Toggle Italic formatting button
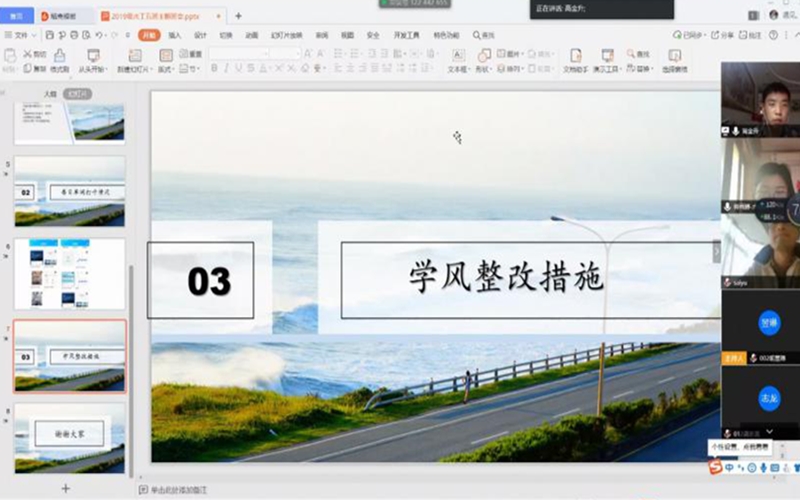 point(226,68)
